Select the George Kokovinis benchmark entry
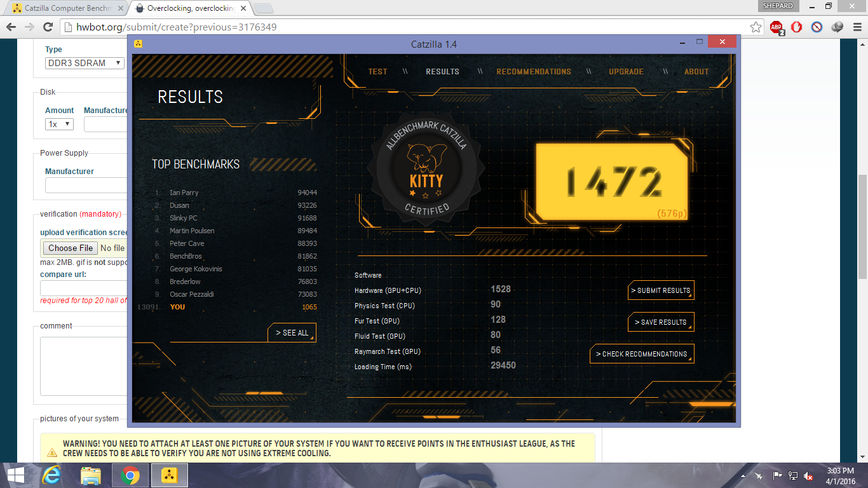 [235, 269]
